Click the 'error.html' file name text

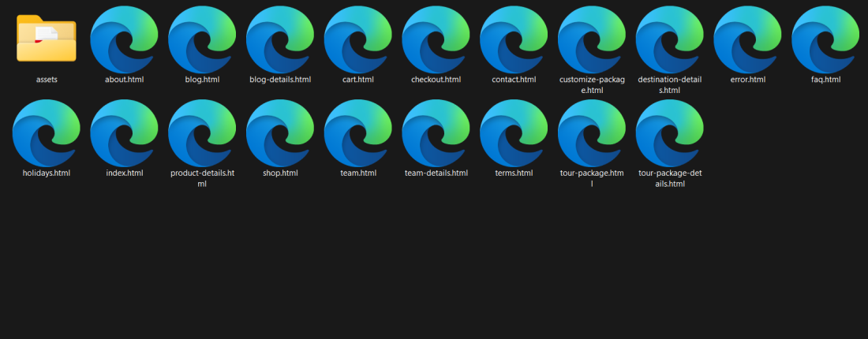coord(748,80)
